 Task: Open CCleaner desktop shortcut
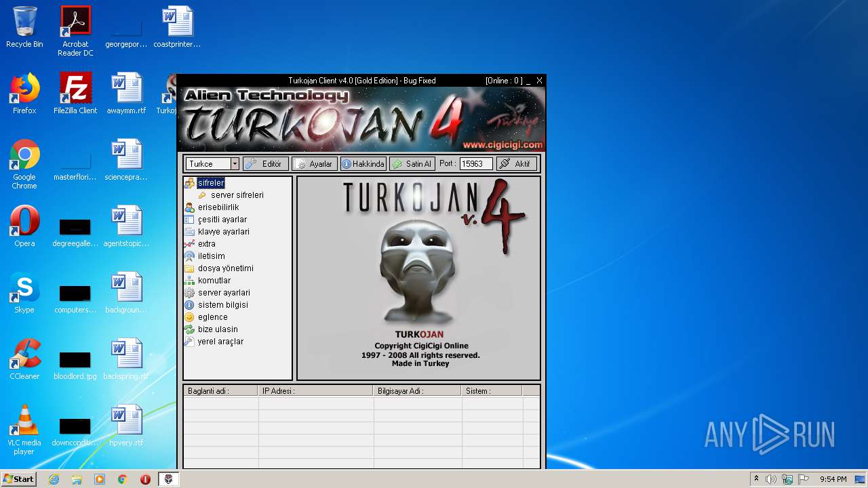click(x=24, y=359)
